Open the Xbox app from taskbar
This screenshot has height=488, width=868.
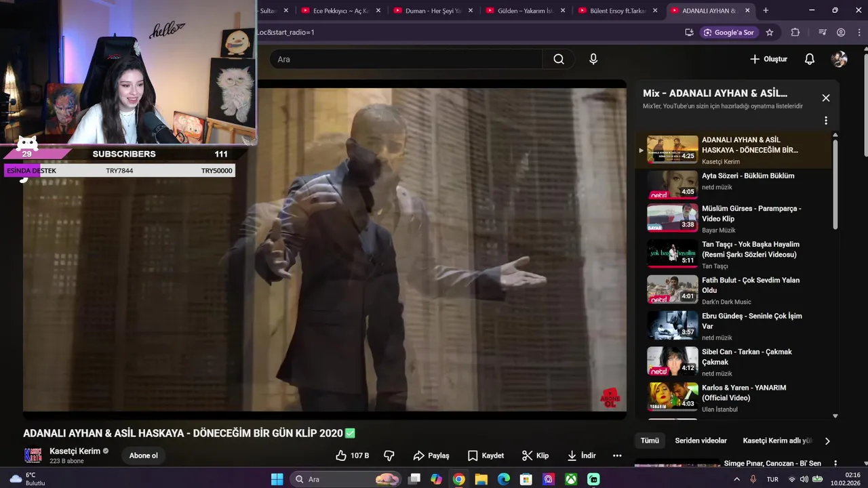571,479
